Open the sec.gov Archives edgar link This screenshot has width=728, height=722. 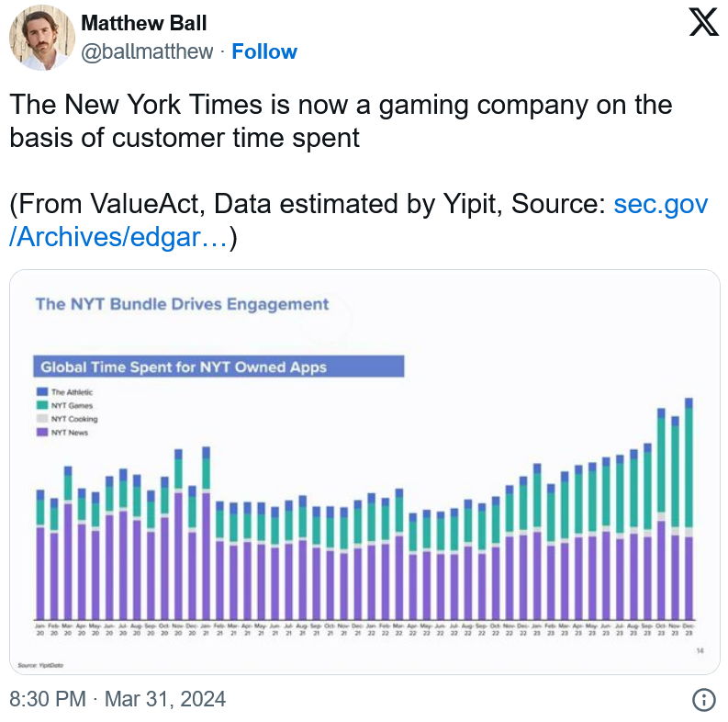tap(358, 220)
